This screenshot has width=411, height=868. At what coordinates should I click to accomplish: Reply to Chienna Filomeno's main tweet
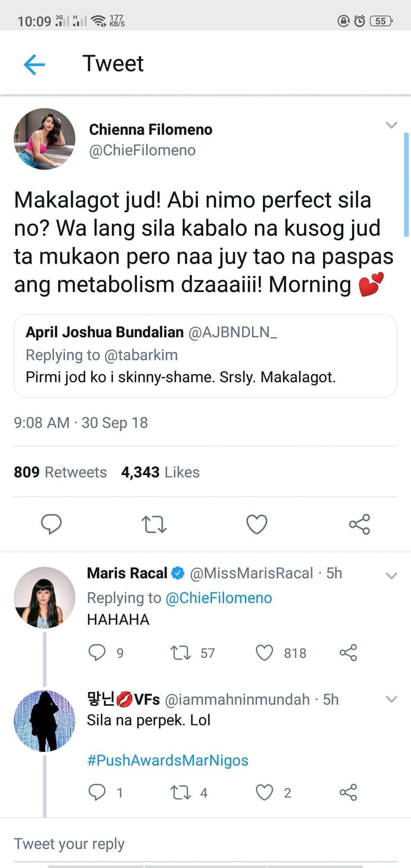pos(51,524)
